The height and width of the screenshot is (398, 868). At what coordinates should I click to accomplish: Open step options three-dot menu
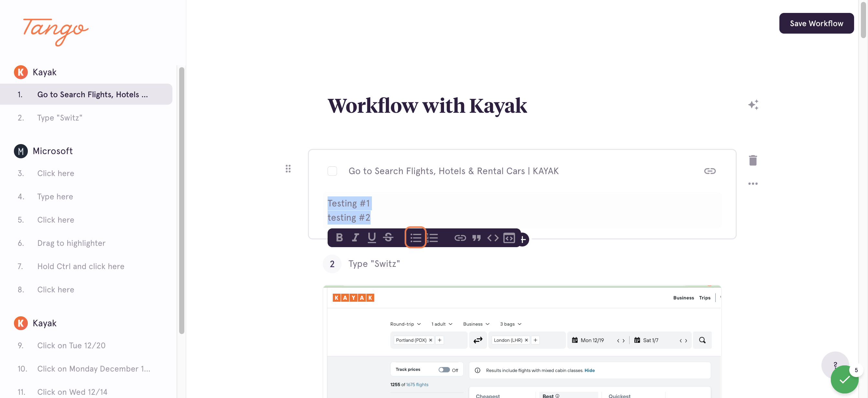(x=753, y=183)
